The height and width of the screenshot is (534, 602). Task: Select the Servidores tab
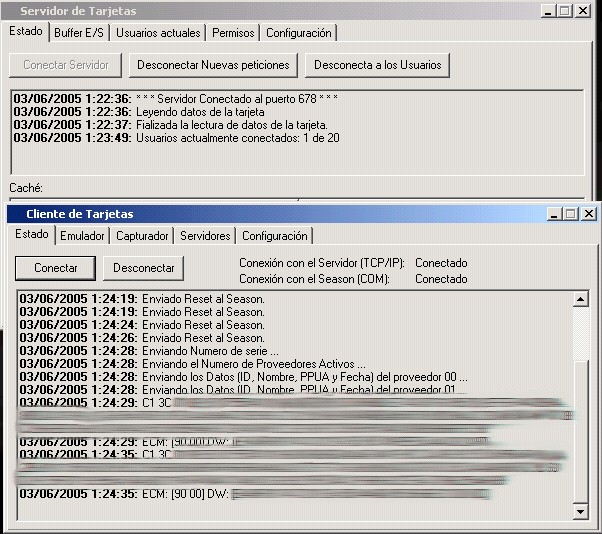click(205, 236)
